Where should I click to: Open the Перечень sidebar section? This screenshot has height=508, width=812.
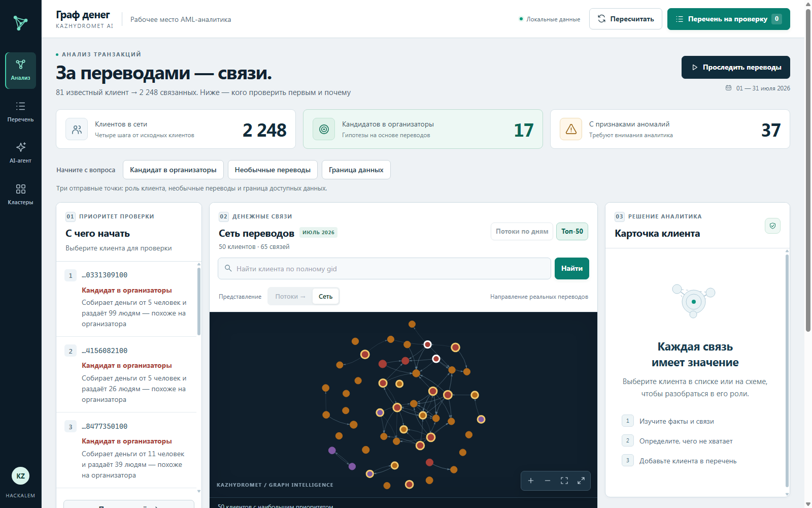tap(20, 112)
